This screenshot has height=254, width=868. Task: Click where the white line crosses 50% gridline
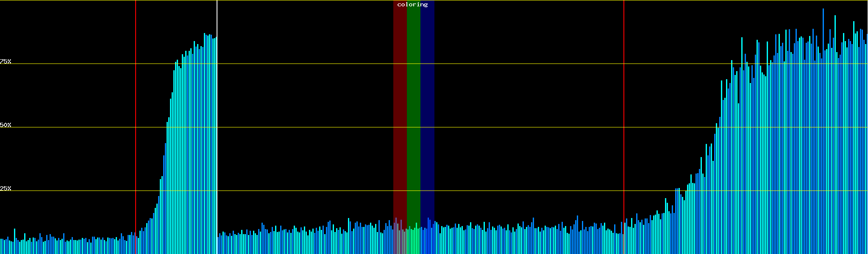[x=217, y=127]
